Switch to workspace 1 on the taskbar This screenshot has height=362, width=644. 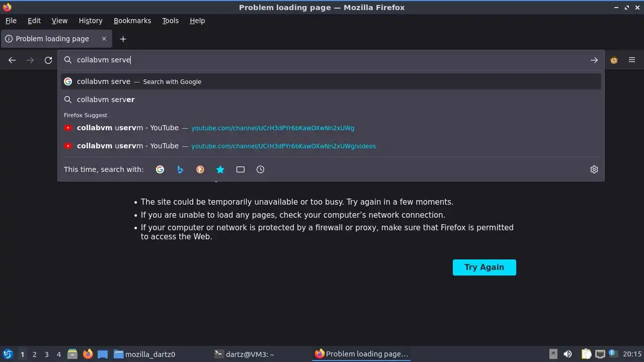pyautogui.click(x=22, y=354)
